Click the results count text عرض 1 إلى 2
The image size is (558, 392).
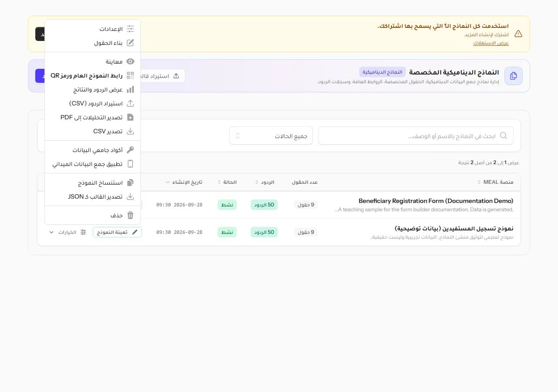click(x=489, y=162)
